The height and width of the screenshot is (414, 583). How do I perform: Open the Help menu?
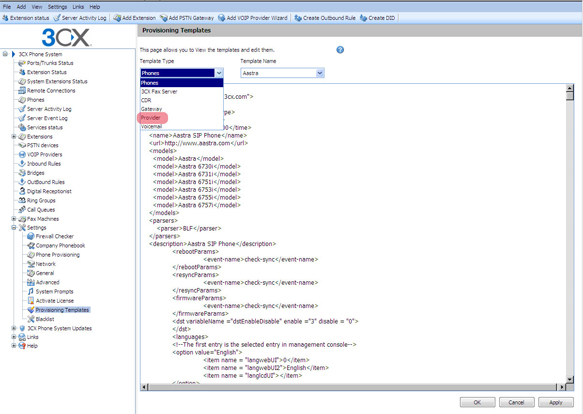[x=95, y=7]
